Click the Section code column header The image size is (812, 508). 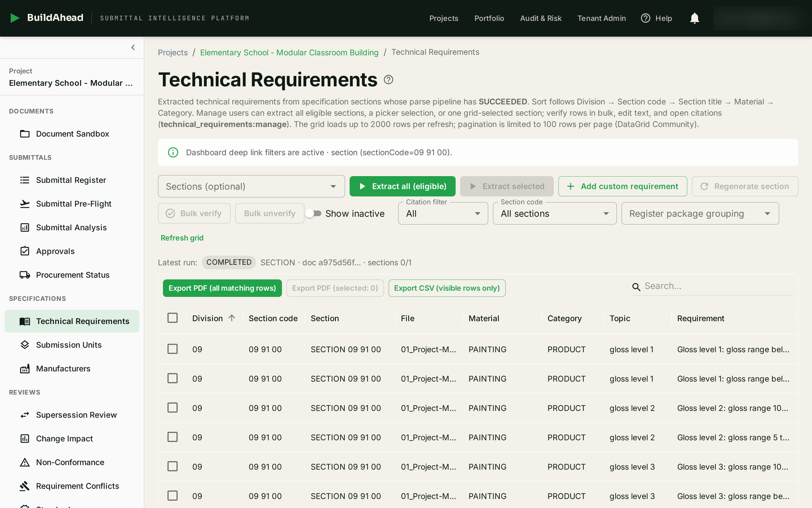point(273,318)
